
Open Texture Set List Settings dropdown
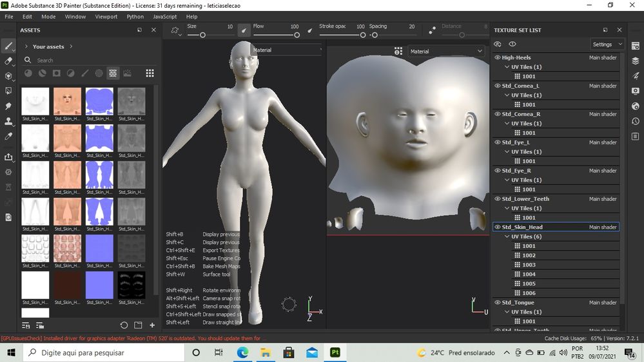click(607, 44)
